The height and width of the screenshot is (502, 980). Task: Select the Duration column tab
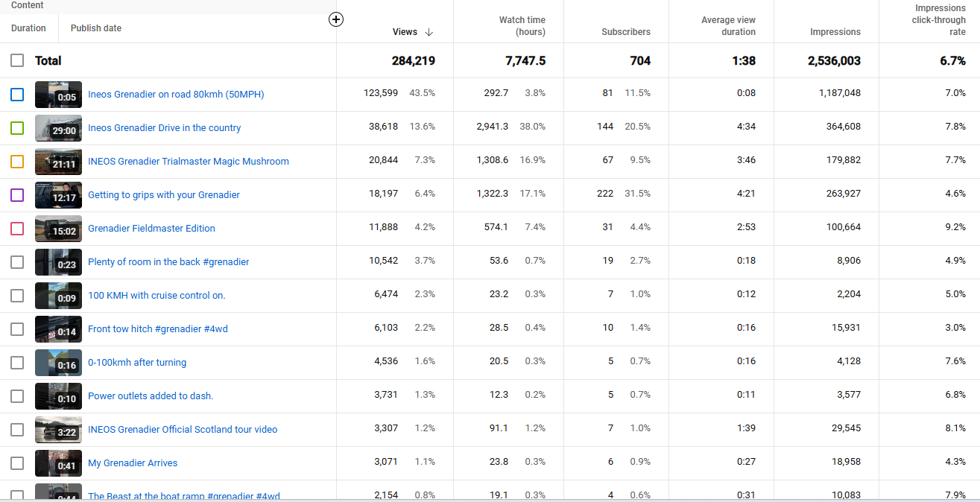click(x=28, y=28)
